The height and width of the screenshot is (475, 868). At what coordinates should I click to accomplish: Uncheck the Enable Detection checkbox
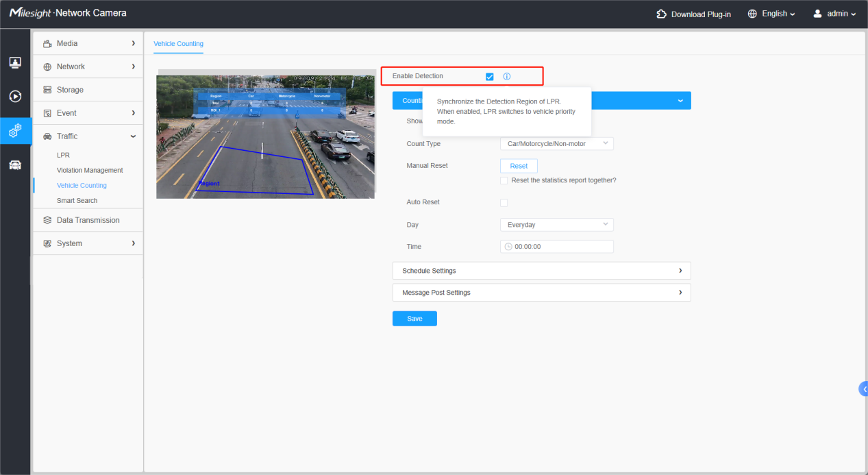[489, 76]
